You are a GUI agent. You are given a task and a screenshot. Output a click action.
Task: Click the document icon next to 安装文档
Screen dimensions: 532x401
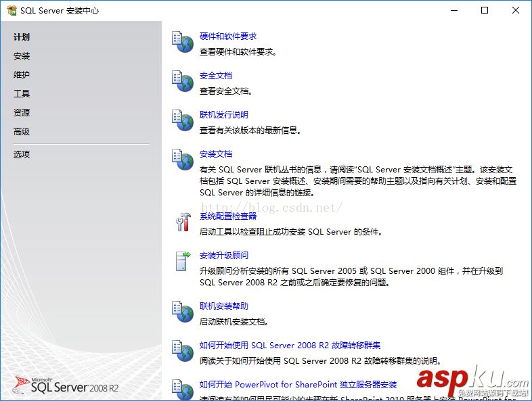[x=183, y=160]
